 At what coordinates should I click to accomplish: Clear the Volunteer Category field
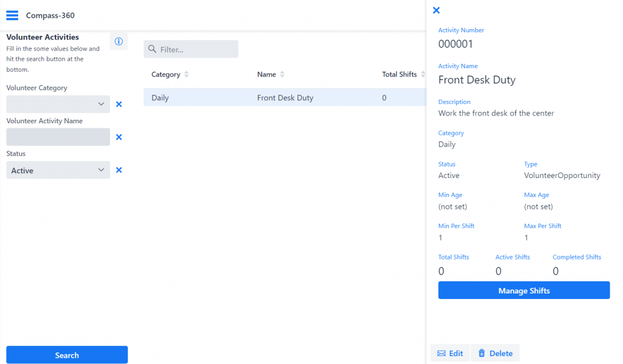coord(119,105)
